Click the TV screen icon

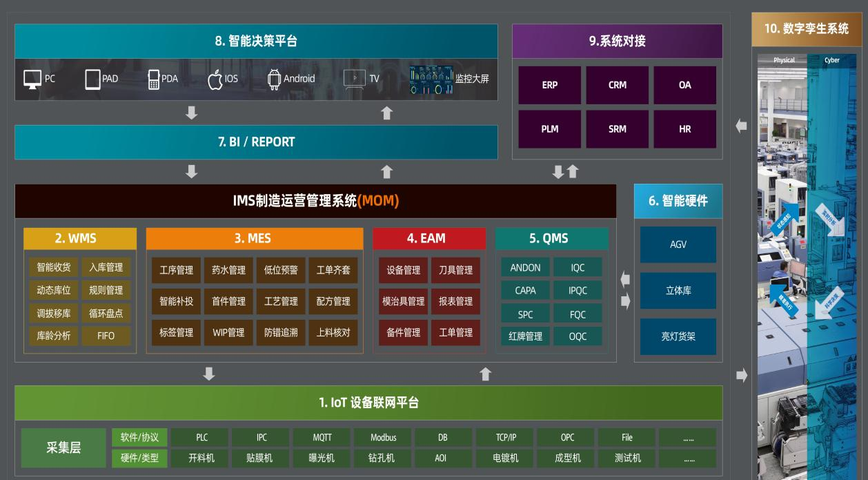[x=354, y=79]
